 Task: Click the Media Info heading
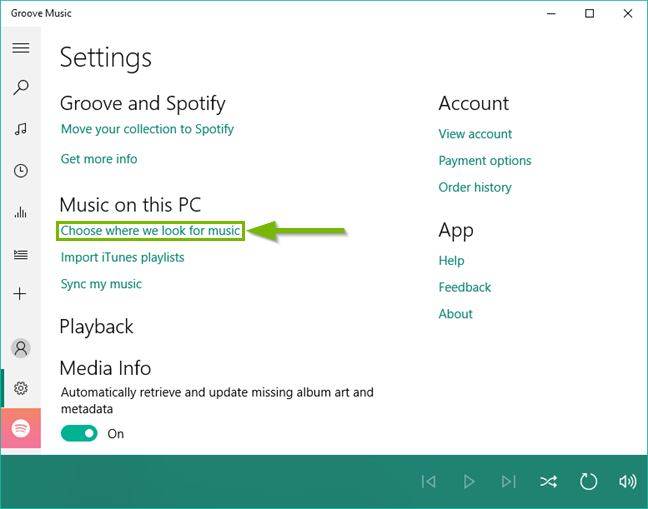pos(105,368)
